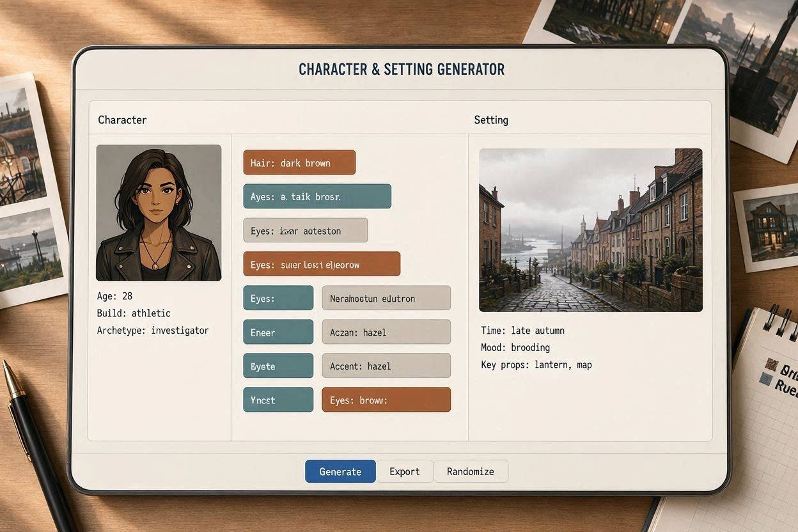Click the teal 'Eyes:' tag

tap(278, 298)
